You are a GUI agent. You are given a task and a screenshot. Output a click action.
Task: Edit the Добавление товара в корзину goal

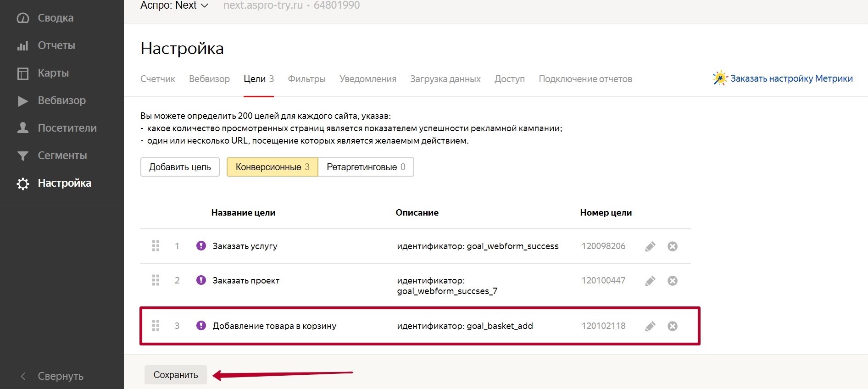(650, 326)
